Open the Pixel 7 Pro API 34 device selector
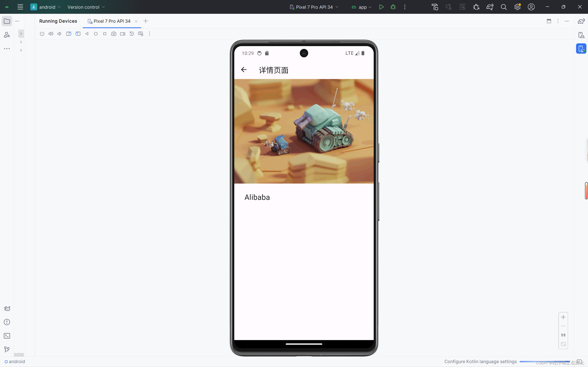Viewport: 588px width, 367px height. point(314,7)
